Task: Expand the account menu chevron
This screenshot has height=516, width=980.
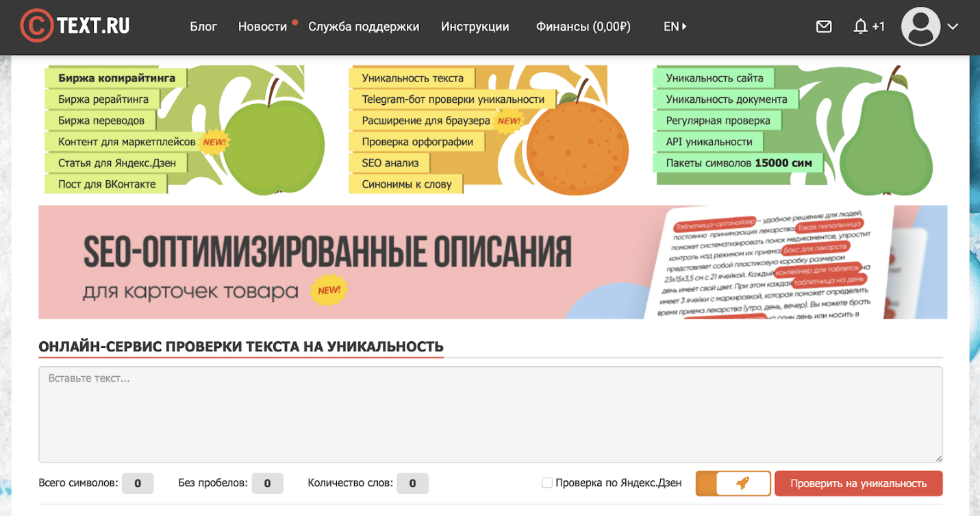Action: point(953,27)
